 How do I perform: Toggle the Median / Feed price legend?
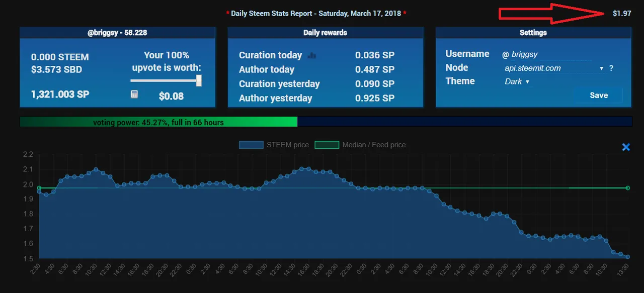[360, 145]
